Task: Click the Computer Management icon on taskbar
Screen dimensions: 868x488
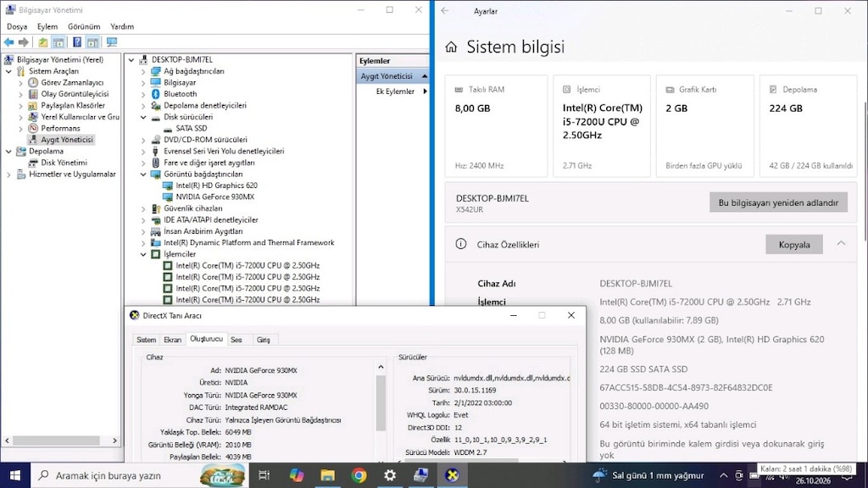Action: tap(420, 475)
